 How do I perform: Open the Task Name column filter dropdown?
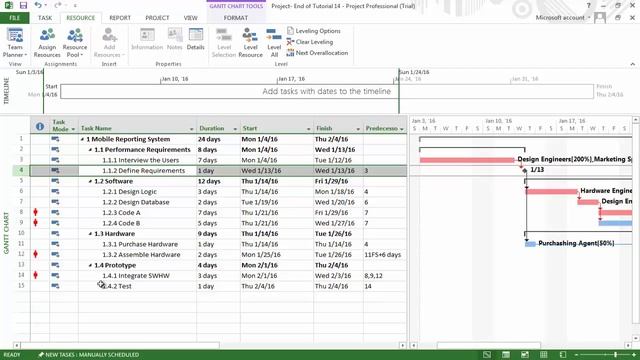coord(191,129)
